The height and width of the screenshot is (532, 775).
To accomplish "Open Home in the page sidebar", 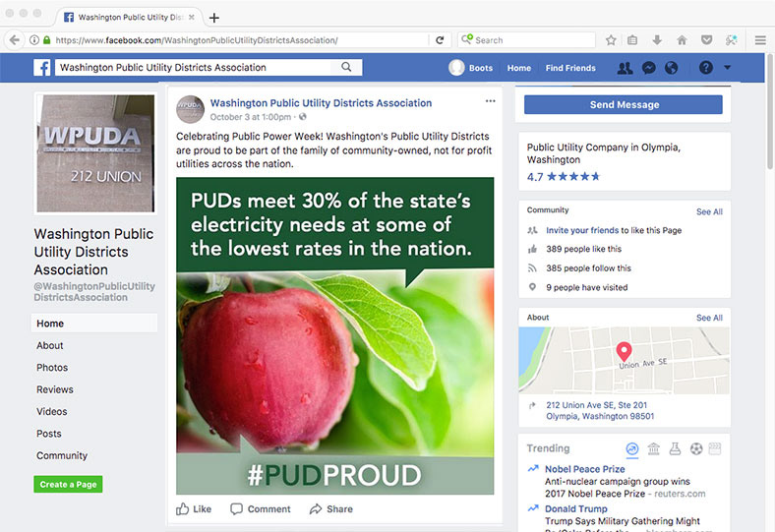I will [93, 324].
